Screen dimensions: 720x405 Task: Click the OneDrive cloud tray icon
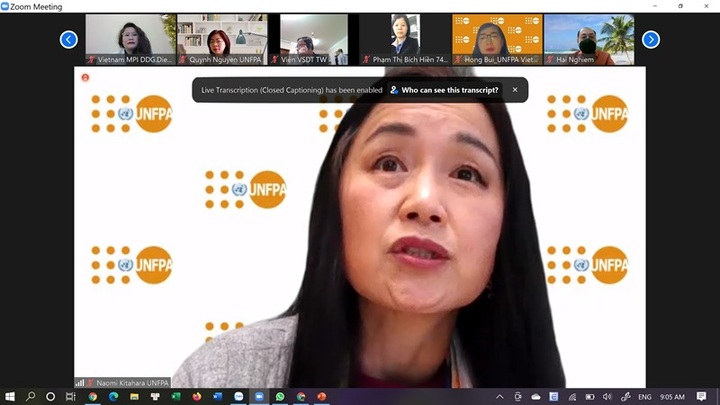[x=536, y=397]
